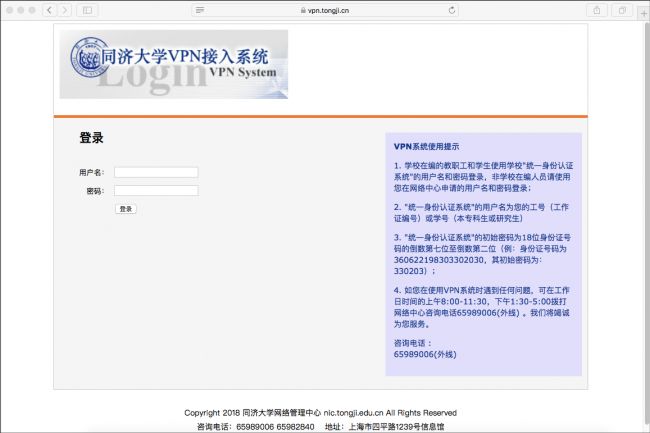Click the Copyright 2018 footer line

320,413
